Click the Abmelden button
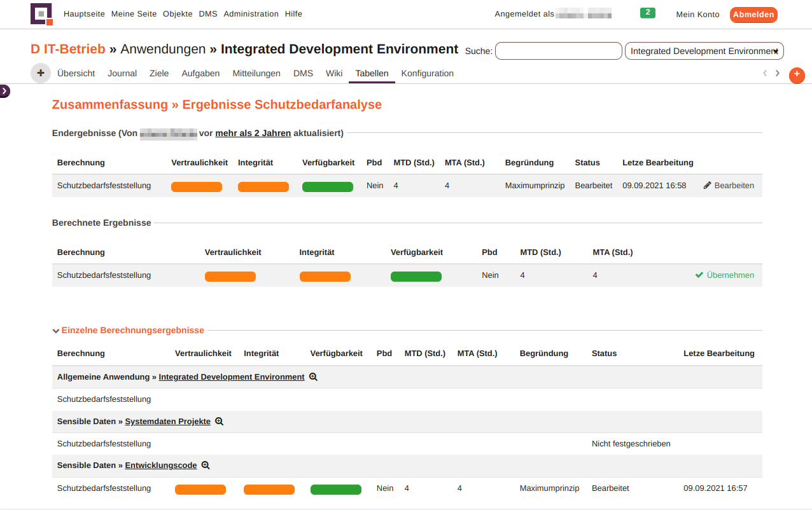The width and height of the screenshot is (812, 510). (753, 15)
